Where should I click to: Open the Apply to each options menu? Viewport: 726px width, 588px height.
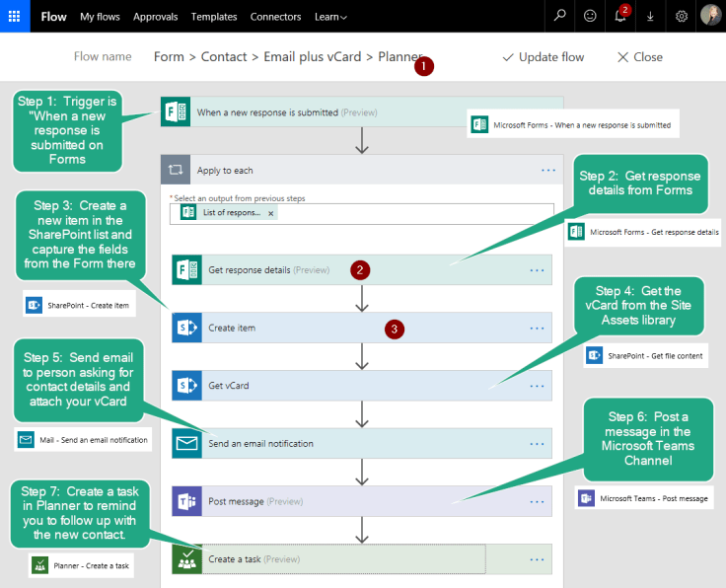click(548, 170)
